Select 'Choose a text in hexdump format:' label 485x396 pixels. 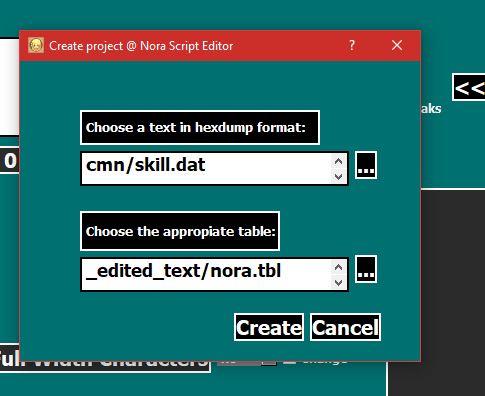point(200,128)
